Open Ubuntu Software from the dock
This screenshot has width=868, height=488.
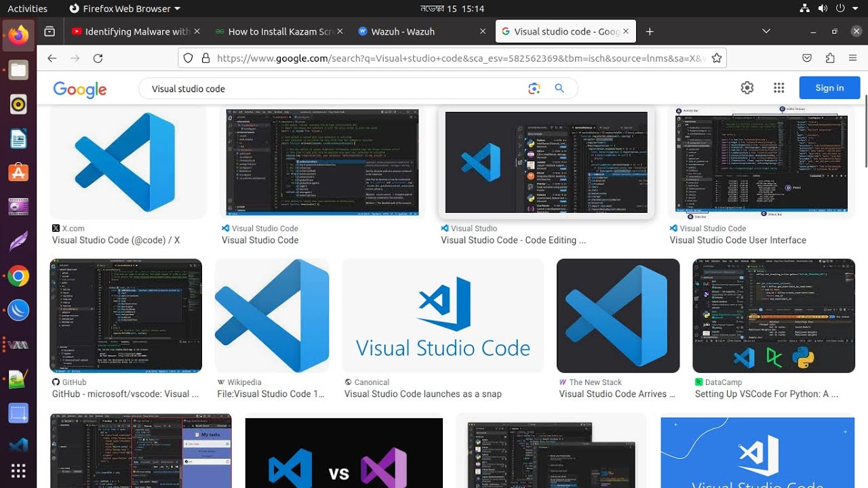pos(18,172)
